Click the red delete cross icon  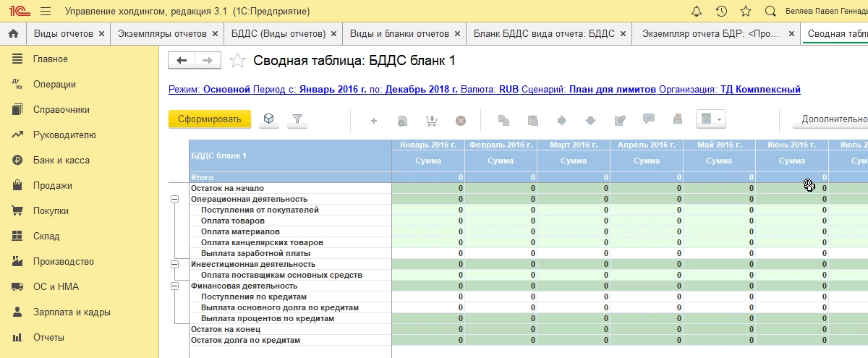coord(460,120)
